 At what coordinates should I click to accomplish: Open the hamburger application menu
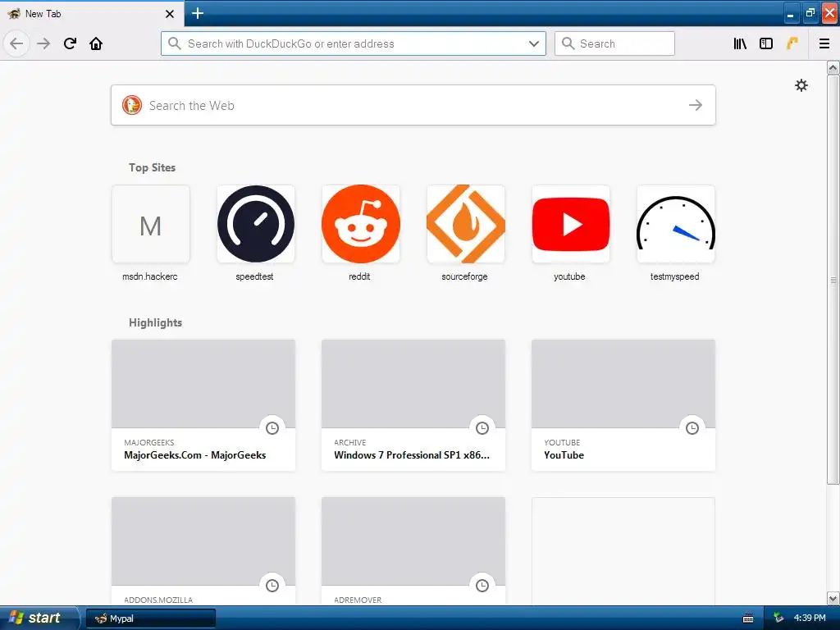(824, 43)
